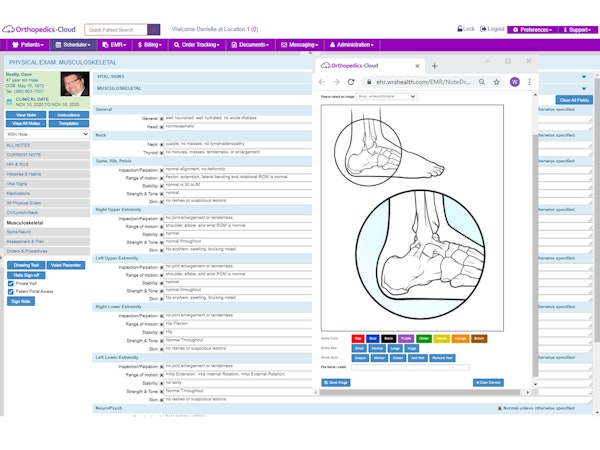The height and width of the screenshot is (450, 600).
Task: Click the Clear All Fields button
Action: 574,100
